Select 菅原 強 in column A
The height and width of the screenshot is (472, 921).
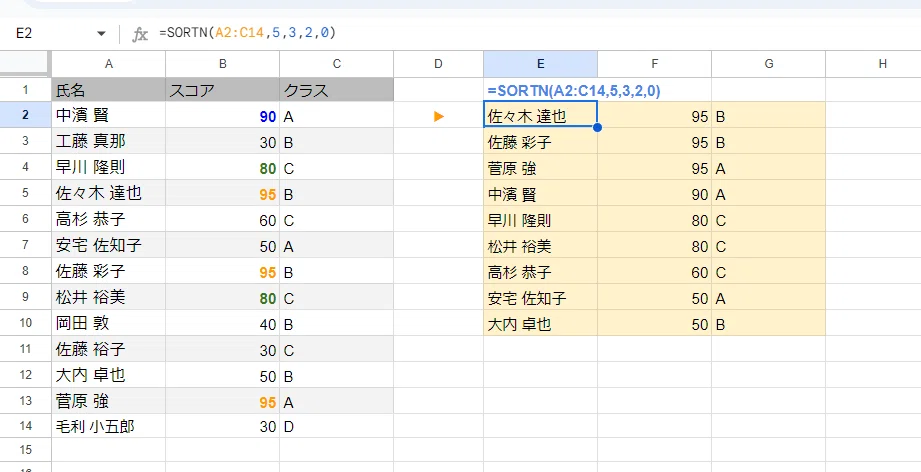pos(109,401)
